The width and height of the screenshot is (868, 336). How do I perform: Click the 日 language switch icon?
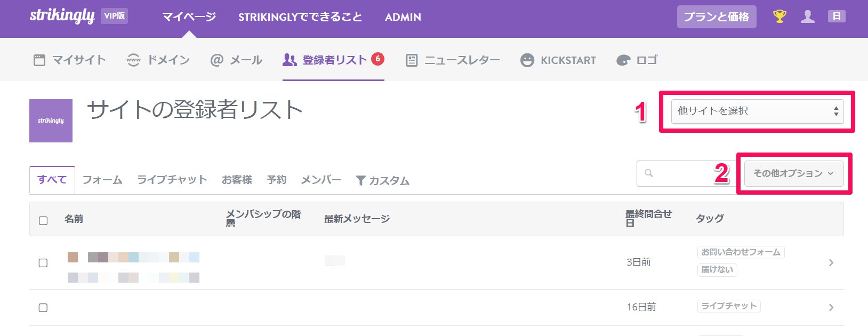pos(837,17)
